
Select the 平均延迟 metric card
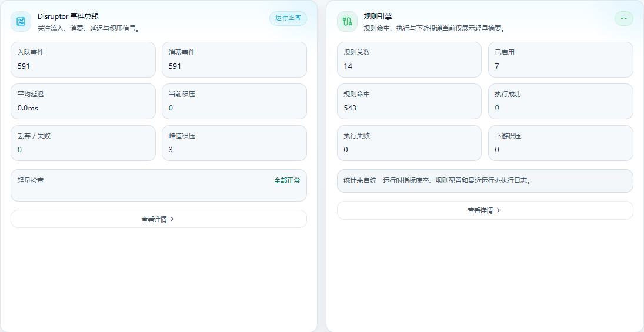[x=83, y=102]
